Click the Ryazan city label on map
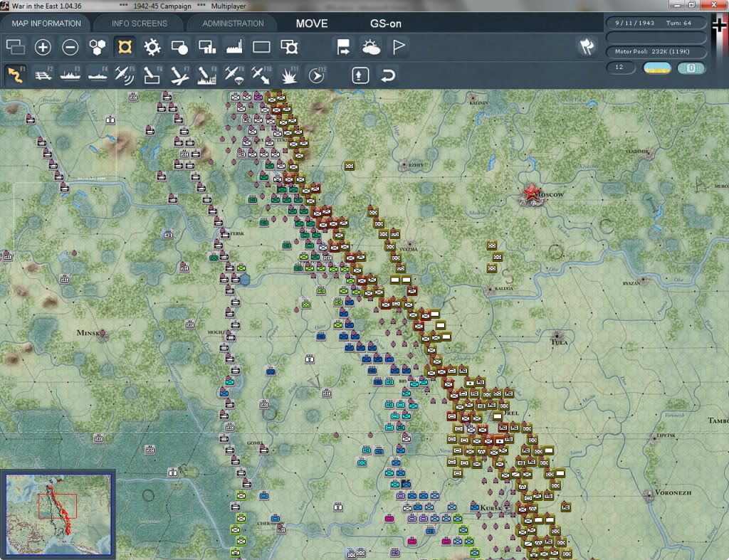The image size is (729, 560). (631, 283)
